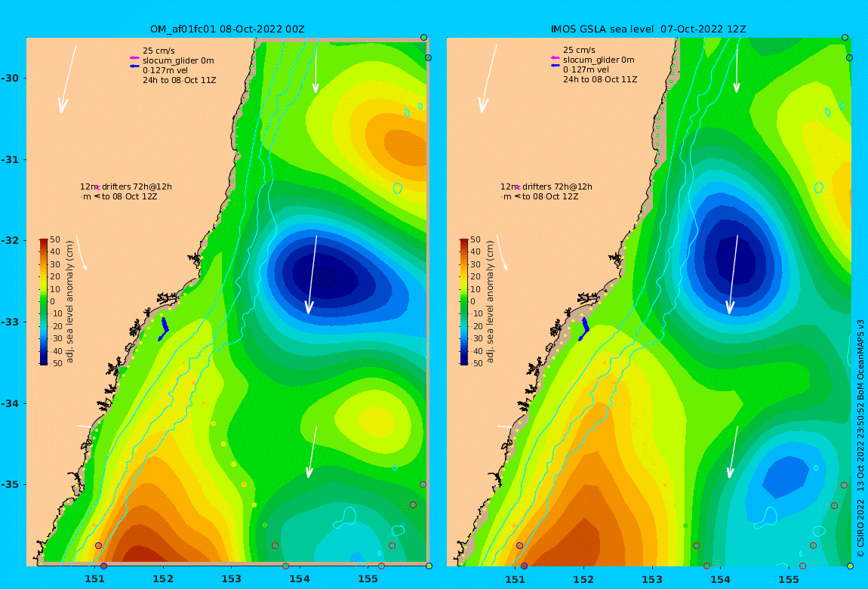Click the magenta drifter marker in left map legend
The width and height of the screenshot is (868, 589).
(97, 188)
